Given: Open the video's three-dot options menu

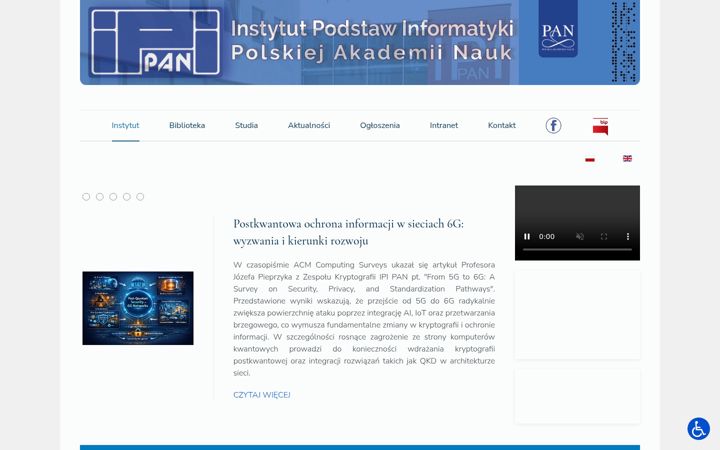Looking at the screenshot, I should click(x=628, y=236).
